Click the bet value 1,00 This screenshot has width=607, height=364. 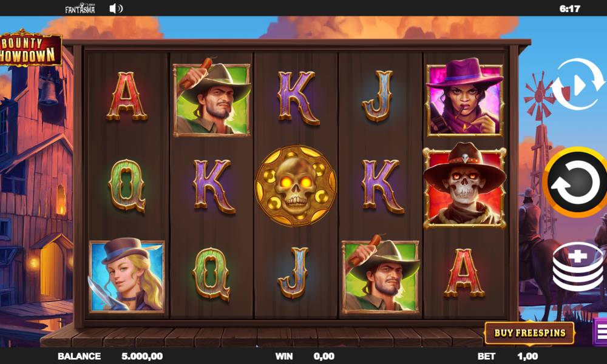[x=527, y=356]
